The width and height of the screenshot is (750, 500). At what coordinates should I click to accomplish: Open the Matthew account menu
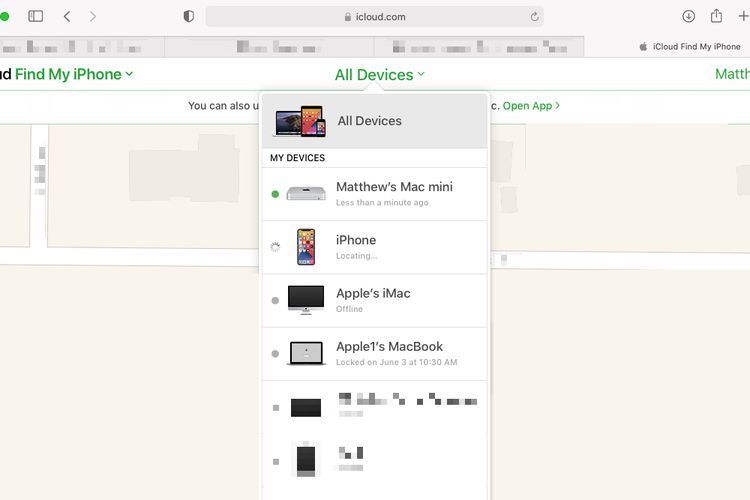click(x=732, y=74)
